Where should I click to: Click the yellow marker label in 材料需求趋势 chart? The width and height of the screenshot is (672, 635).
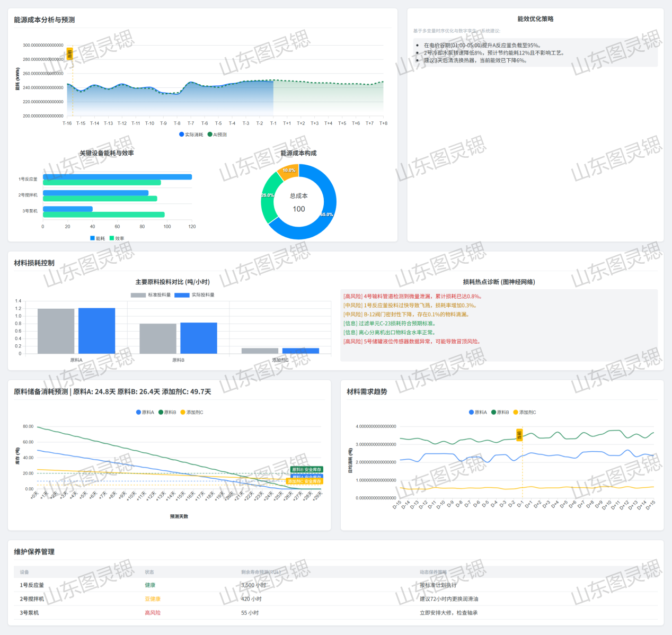point(519,435)
